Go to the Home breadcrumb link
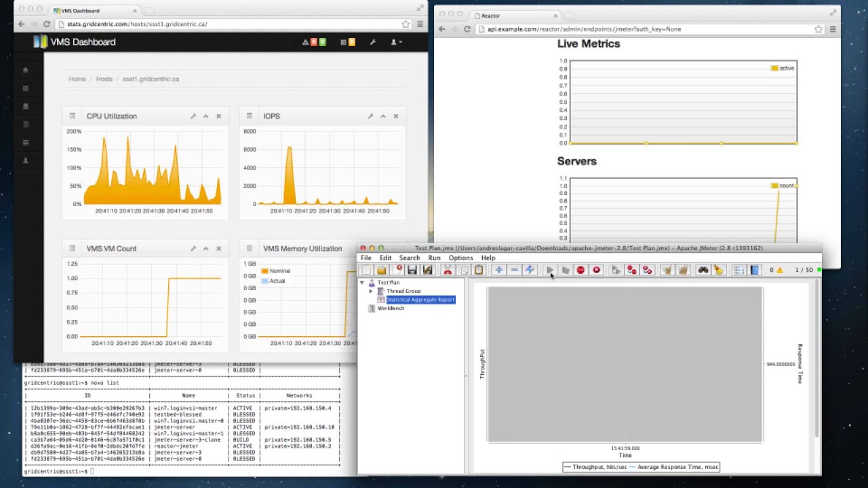 pos(77,79)
